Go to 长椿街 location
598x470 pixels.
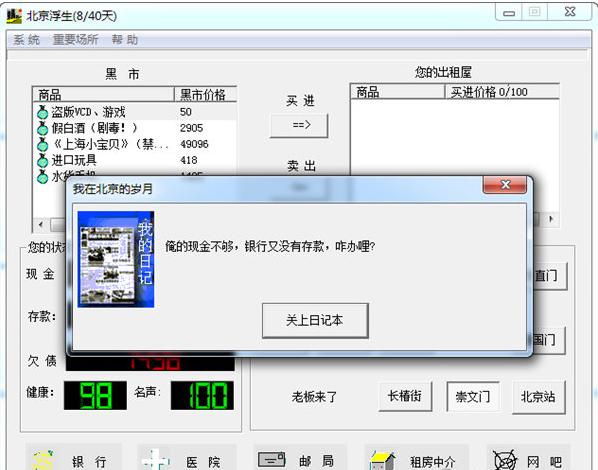point(405,396)
